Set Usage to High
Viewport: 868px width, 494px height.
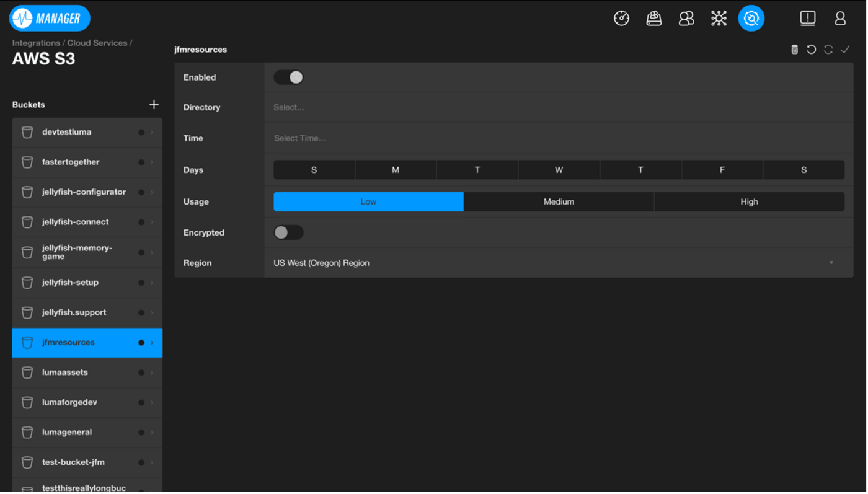click(x=749, y=201)
